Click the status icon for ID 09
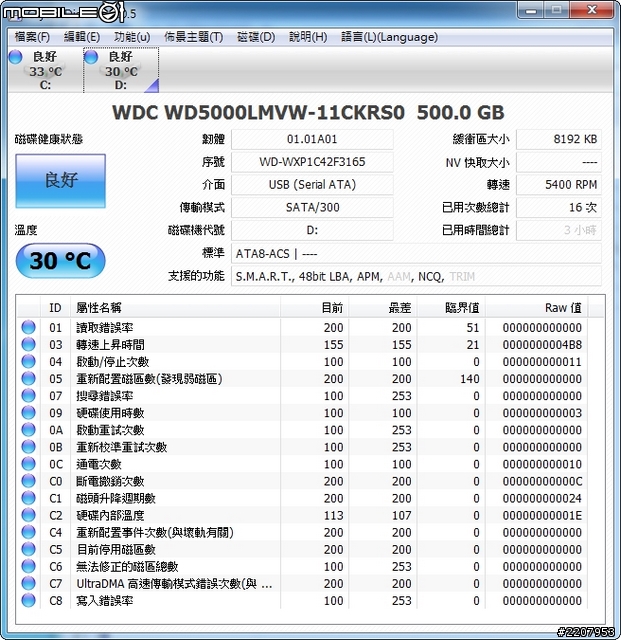621x640 pixels. click(x=29, y=413)
